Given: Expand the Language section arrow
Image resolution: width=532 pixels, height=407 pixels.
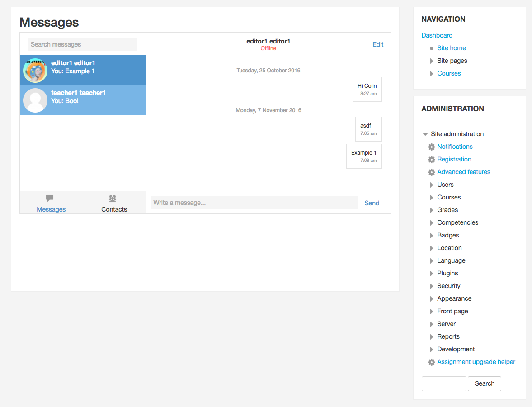Looking at the screenshot, I should coord(432,260).
